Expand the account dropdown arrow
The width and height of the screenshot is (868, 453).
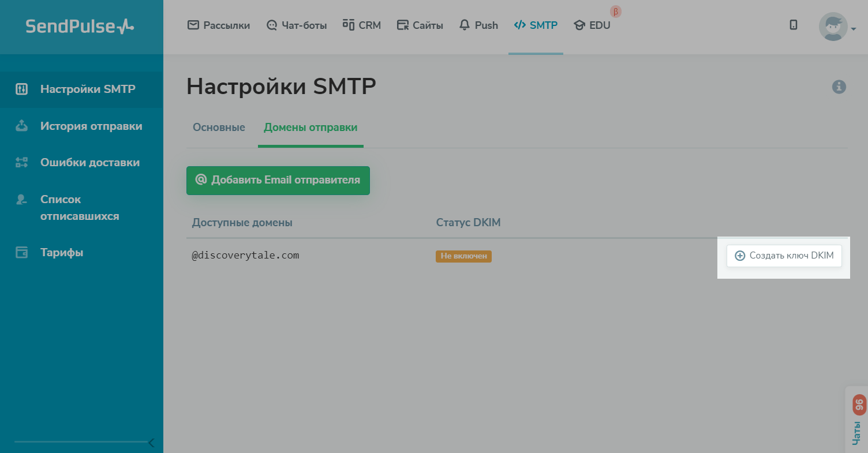[x=853, y=28]
